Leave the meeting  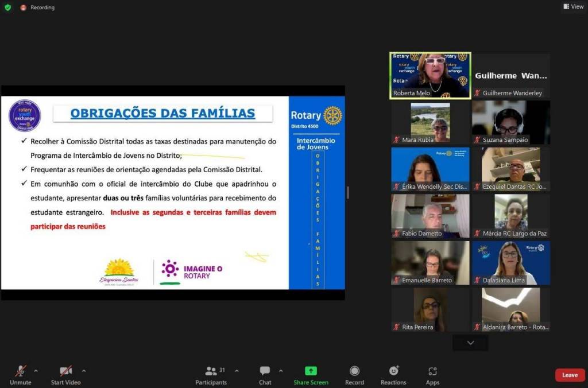570,375
